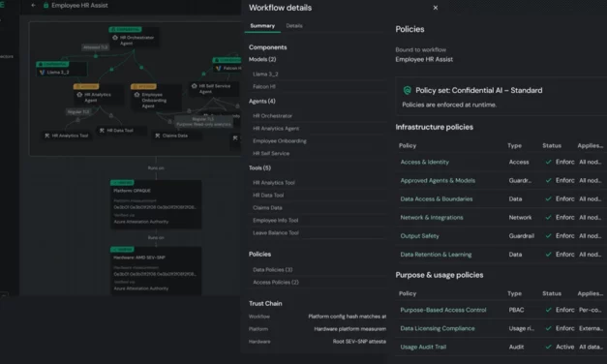Select HR Analytics Agent in the Agents list
The width and height of the screenshot is (607, 364).
[276, 129]
